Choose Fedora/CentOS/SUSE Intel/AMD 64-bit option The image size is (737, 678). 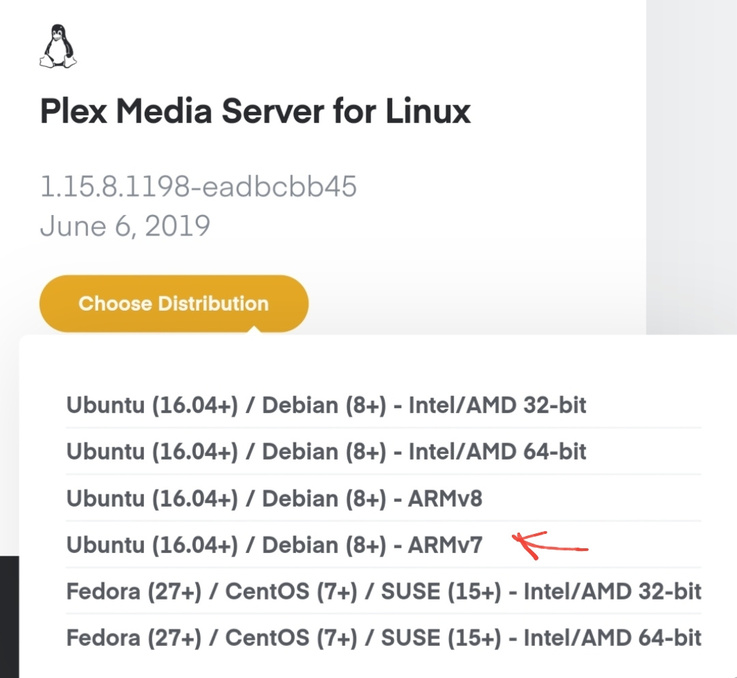(x=384, y=637)
